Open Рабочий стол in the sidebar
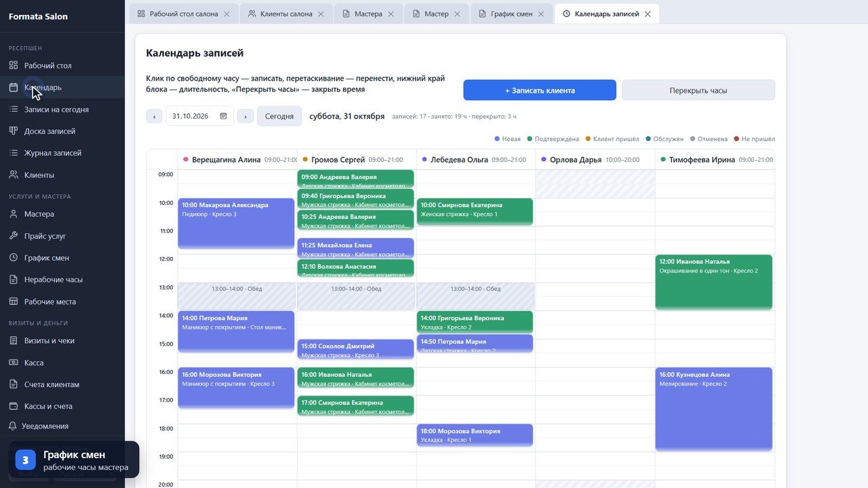 62,66
